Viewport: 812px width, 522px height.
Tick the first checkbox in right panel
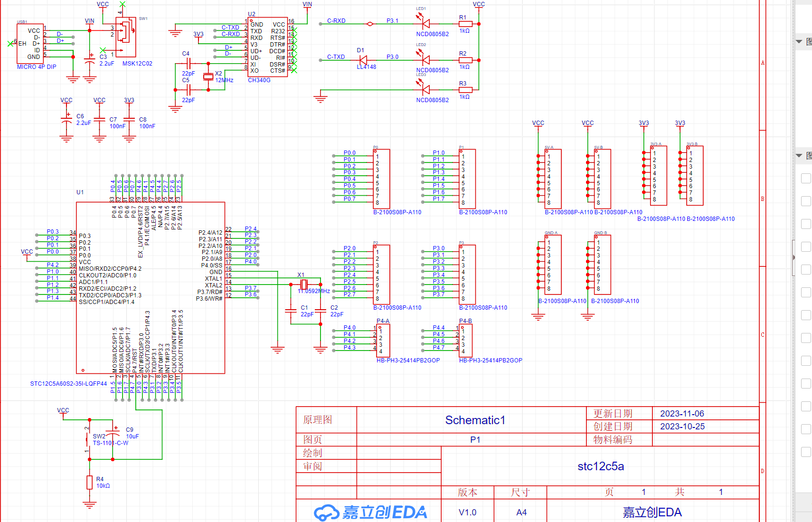point(806,178)
